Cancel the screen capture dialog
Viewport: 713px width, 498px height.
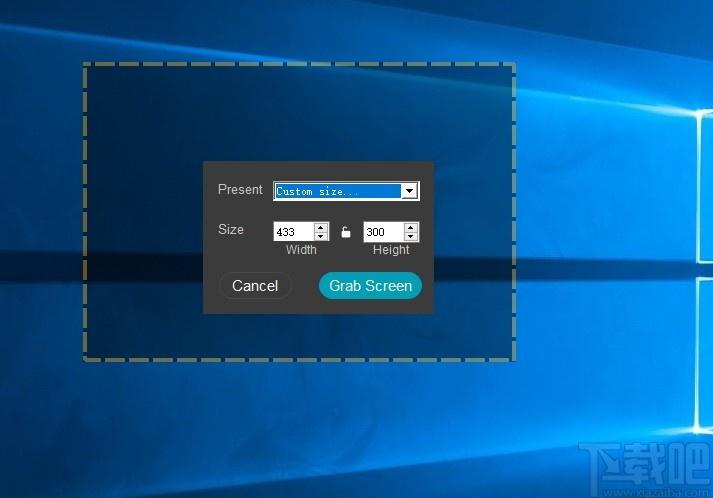255,286
